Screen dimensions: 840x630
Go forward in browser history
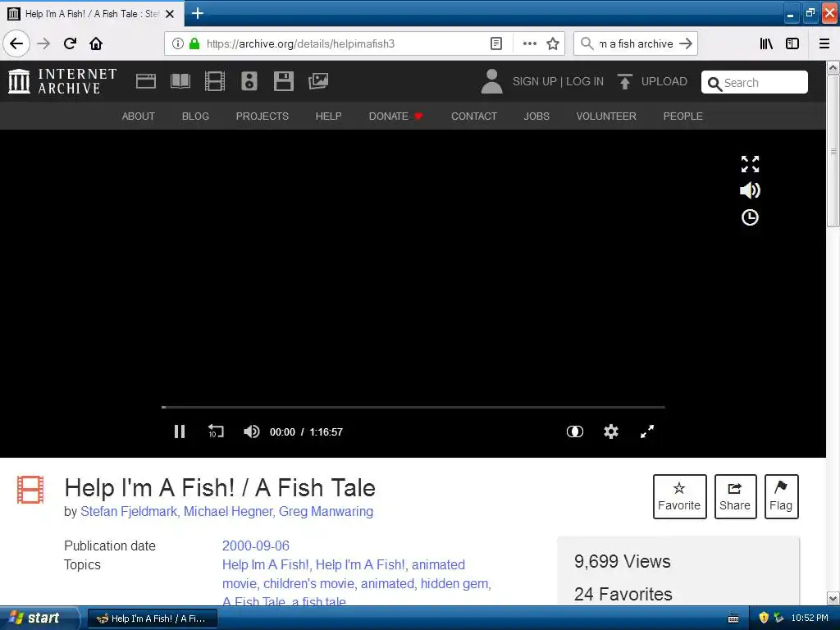[x=43, y=43]
